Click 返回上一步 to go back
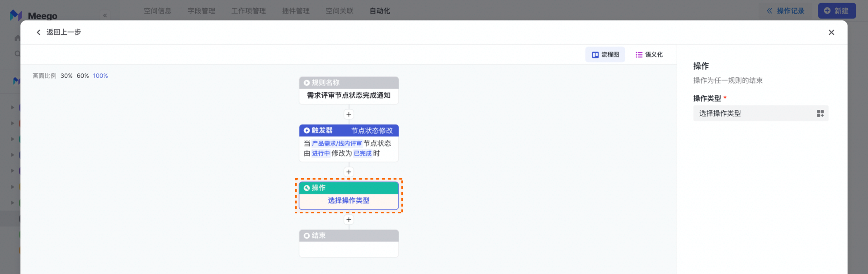This screenshot has width=868, height=274. click(64, 32)
